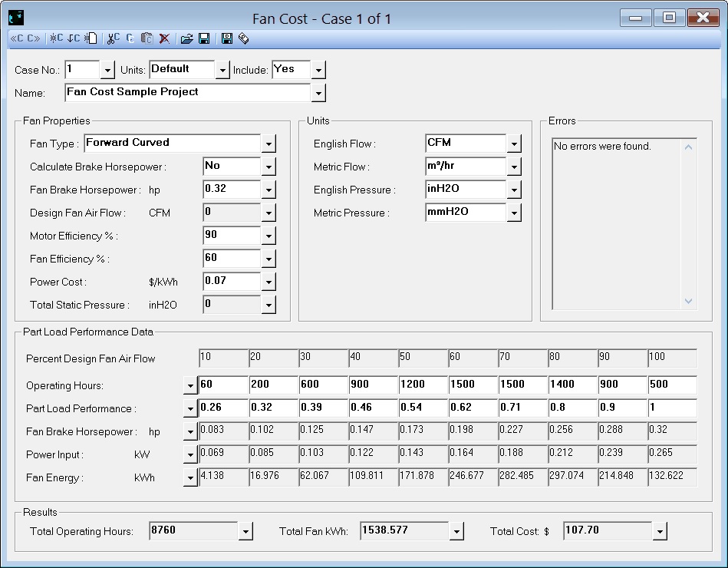Click the Fan Energy value 297.074
The height and width of the screenshot is (568, 728).
[573, 477]
